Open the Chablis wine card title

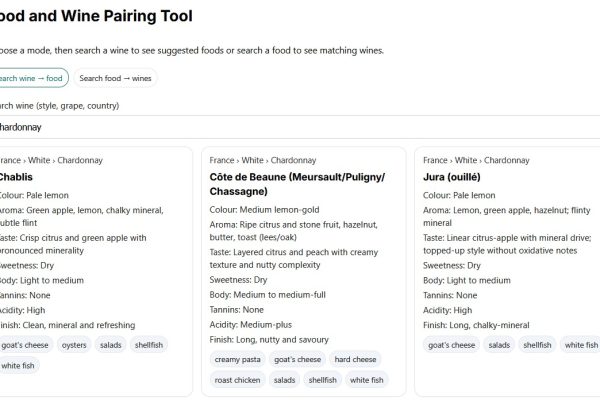click(x=16, y=177)
